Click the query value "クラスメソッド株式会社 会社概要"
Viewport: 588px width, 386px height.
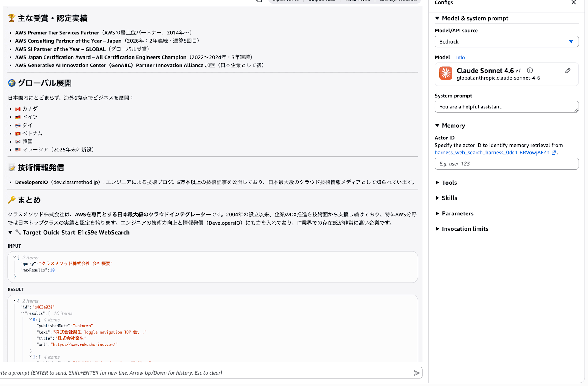pyautogui.click(x=76, y=264)
